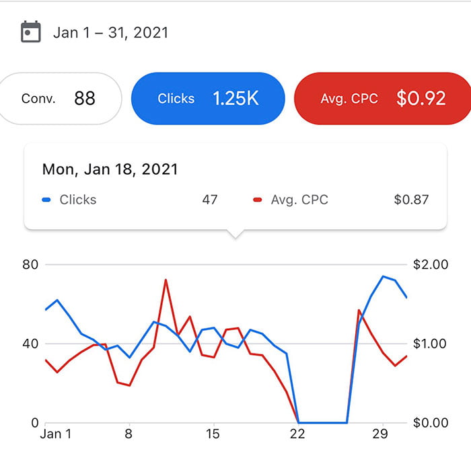Screen dimensions: 471x476
Task: Click the blue Clicks legend marker in tooltip
Action: [x=46, y=200]
